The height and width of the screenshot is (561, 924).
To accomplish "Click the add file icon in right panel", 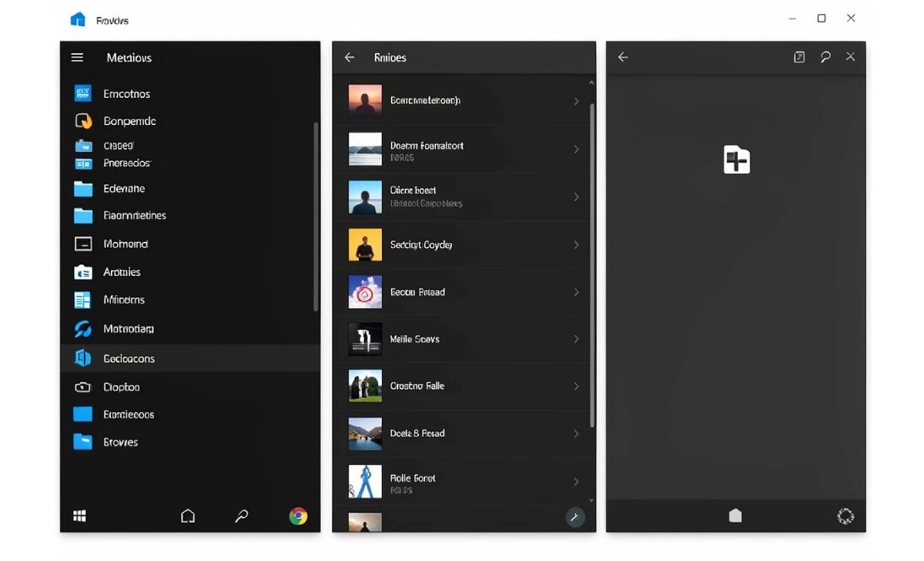I will (x=736, y=160).
